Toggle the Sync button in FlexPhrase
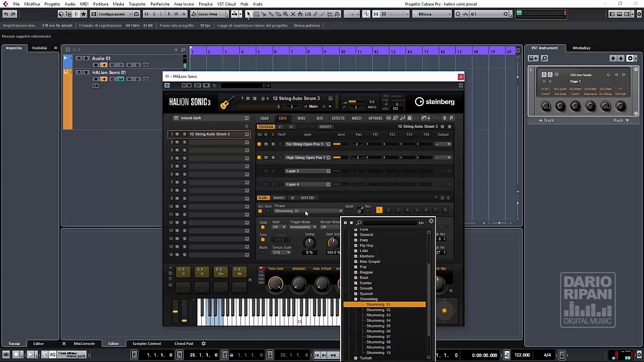Image resolution: width=644 pixels, height=362 pixels. (263, 240)
